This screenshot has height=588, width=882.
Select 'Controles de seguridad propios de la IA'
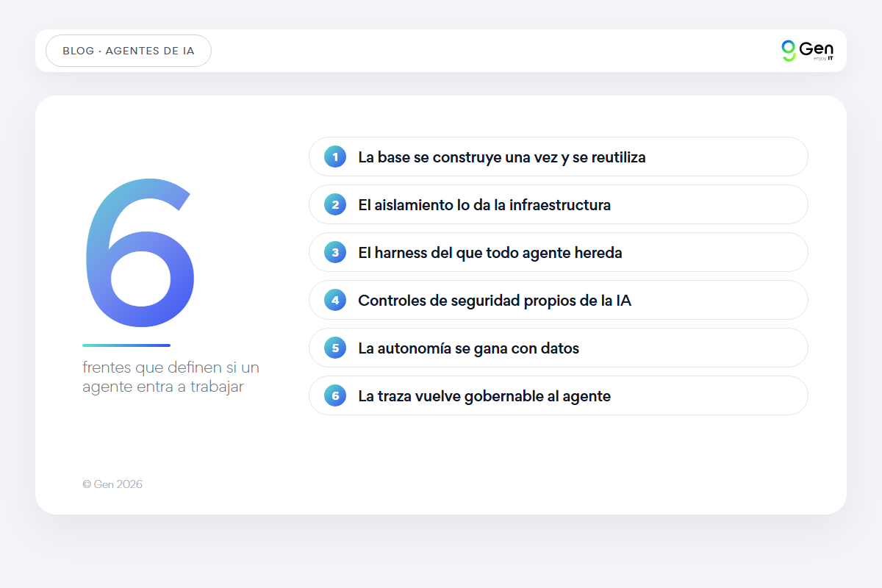(559, 300)
